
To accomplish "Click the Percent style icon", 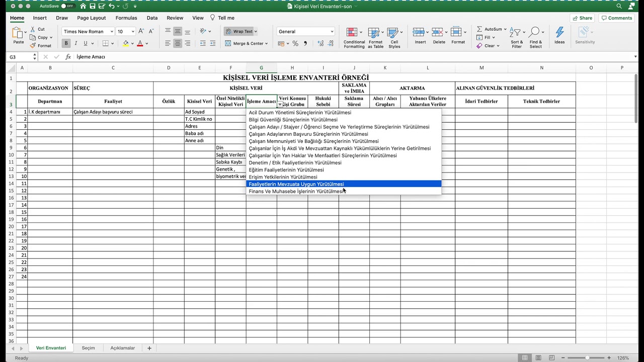I will coord(295,44).
